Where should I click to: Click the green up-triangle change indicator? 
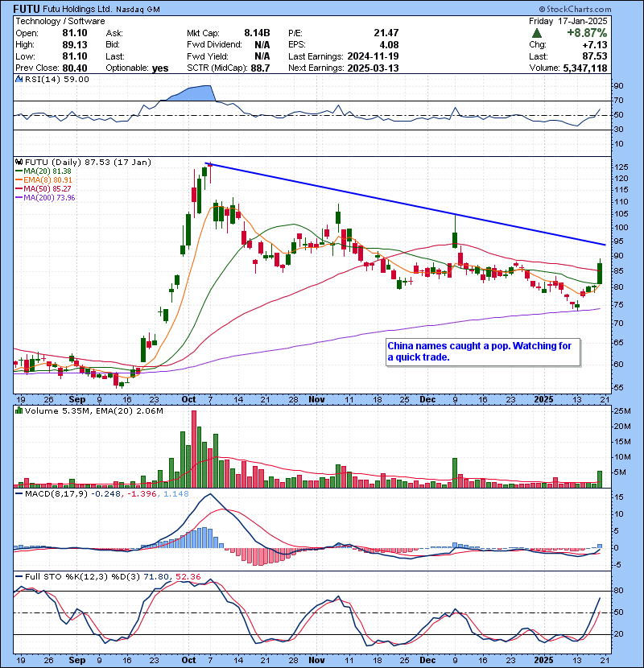[537, 33]
